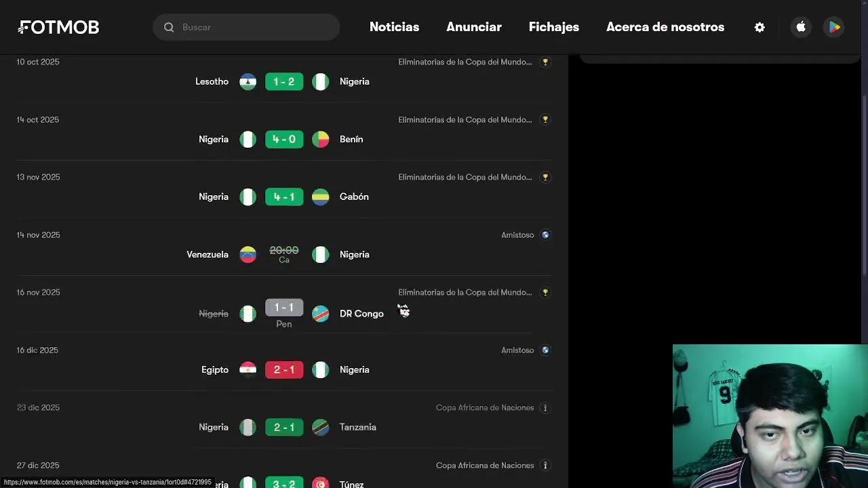Open the 4 - 0 Nigeria vs Benín score
This screenshot has width=868, height=488.
pyautogui.click(x=284, y=139)
